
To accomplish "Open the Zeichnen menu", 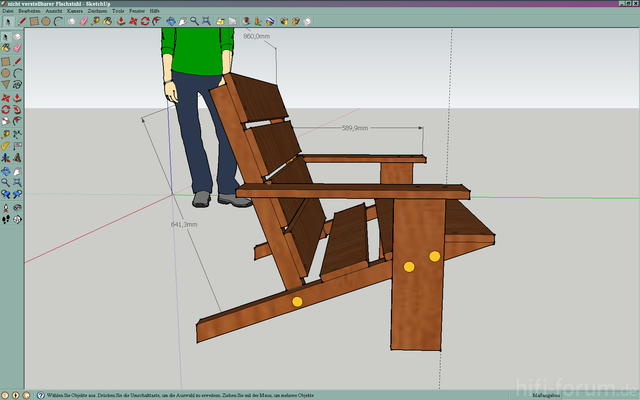I will coord(97,10).
